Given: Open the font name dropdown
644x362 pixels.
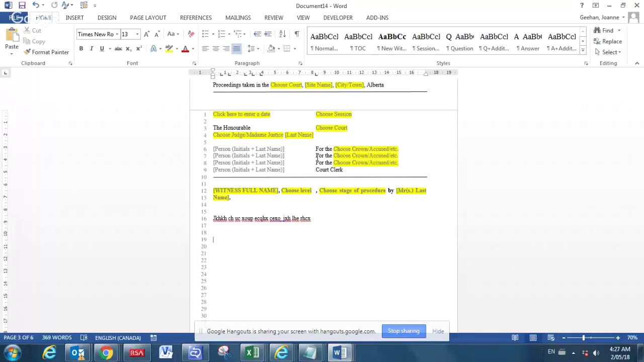Looking at the screenshot, I should pyautogui.click(x=117, y=34).
